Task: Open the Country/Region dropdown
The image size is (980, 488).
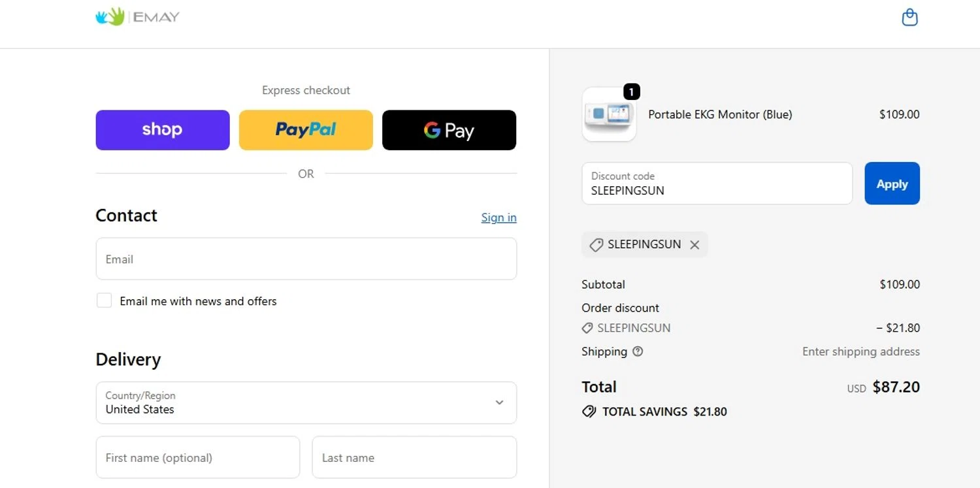Action: 306,403
